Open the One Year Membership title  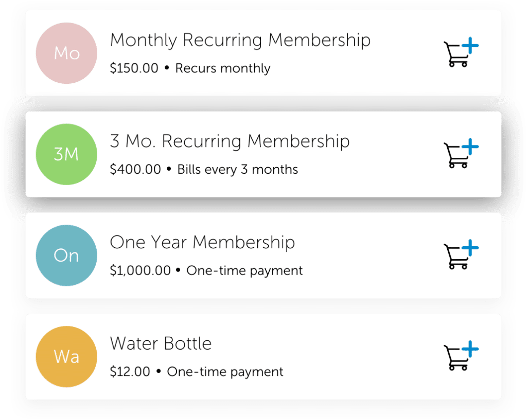pyautogui.click(x=202, y=242)
